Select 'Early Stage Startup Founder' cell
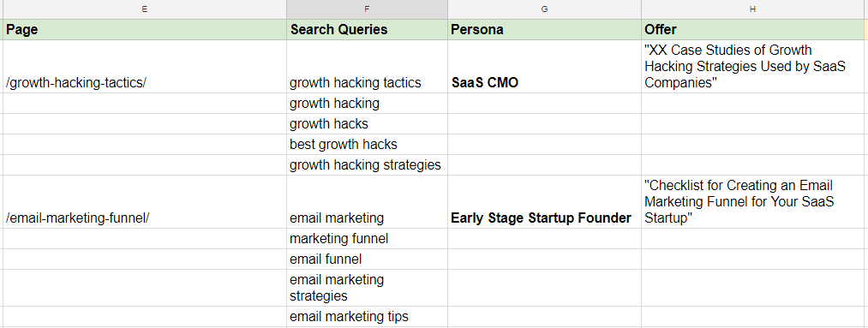Screen dimensions: 868x328 coord(545,202)
